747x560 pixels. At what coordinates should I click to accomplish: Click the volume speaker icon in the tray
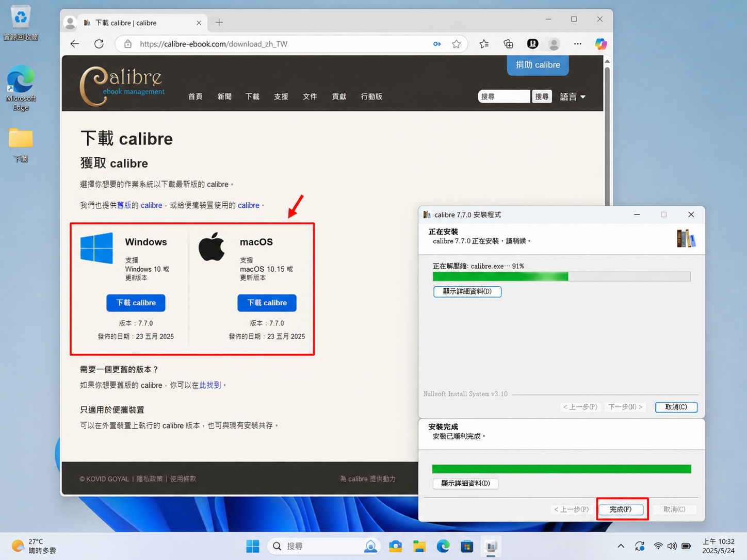[672, 546]
